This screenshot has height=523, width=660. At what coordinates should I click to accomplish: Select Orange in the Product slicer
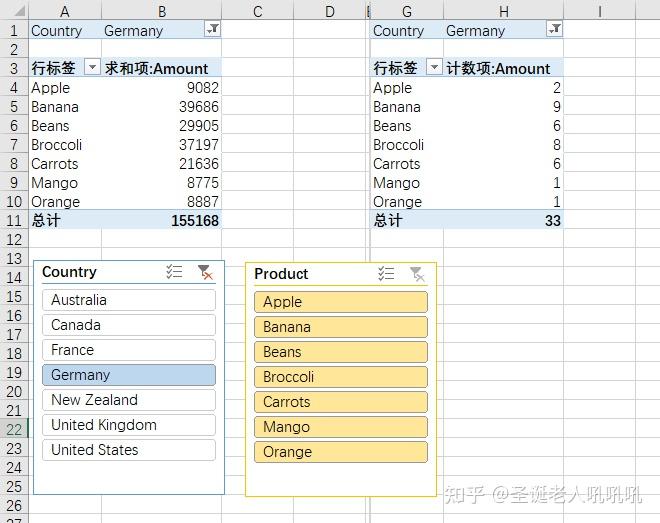pyautogui.click(x=341, y=452)
